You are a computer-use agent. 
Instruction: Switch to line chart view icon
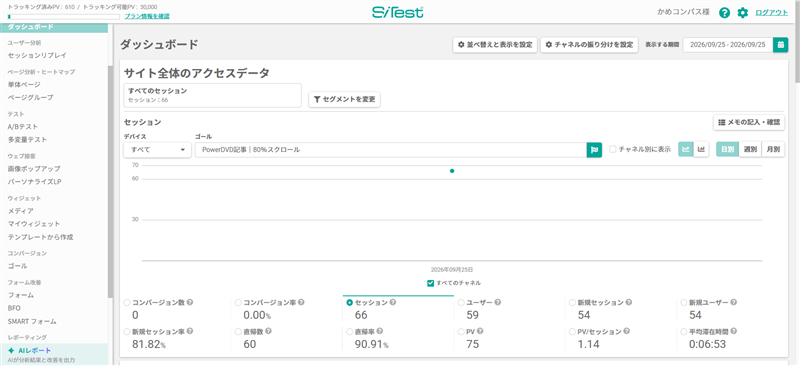coord(686,150)
